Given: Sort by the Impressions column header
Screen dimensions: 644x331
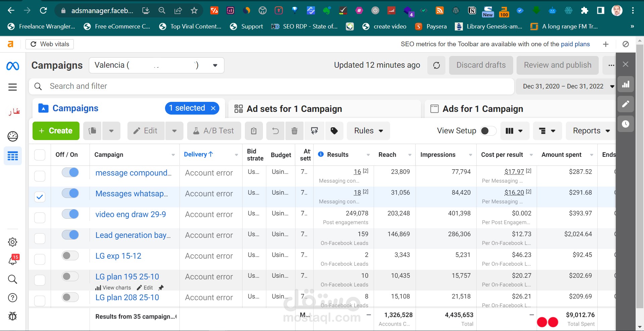Looking at the screenshot, I should (438, 155).
